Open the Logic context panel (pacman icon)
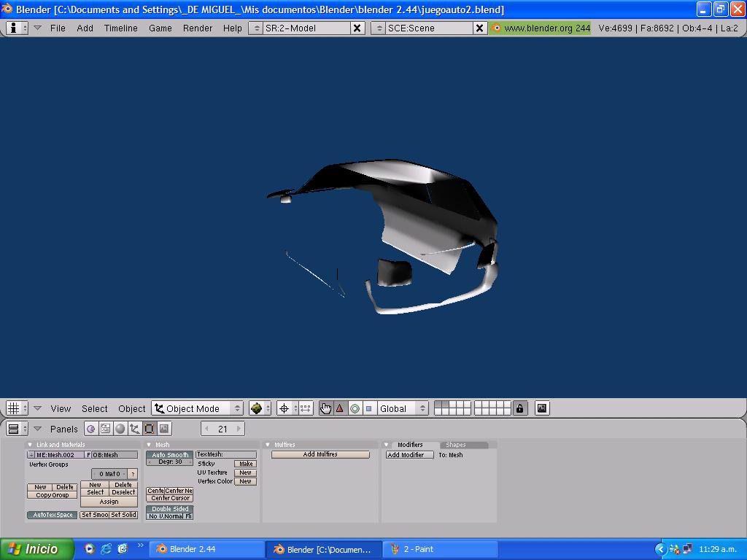This screenshot has height=560, width=747. pos(91,429)
